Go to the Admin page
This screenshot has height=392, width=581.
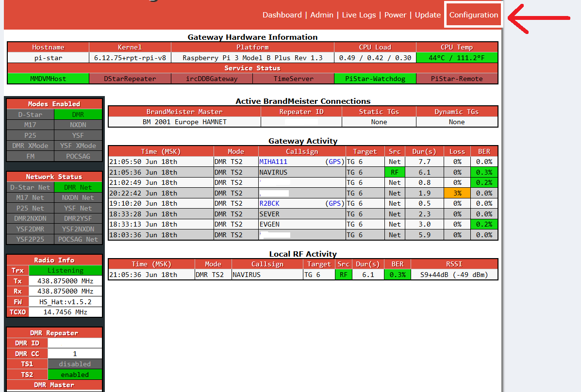322,15
